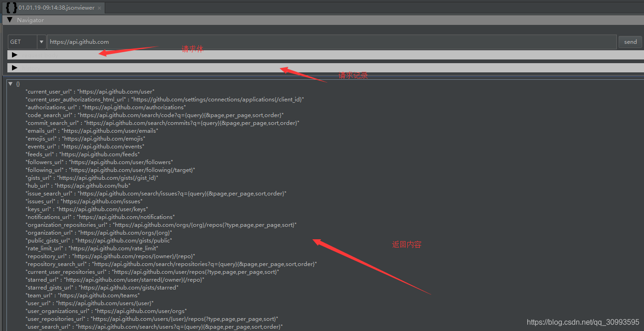Select the "public_gists_url" row
644x331 pixels.
[x=99, y=241]
